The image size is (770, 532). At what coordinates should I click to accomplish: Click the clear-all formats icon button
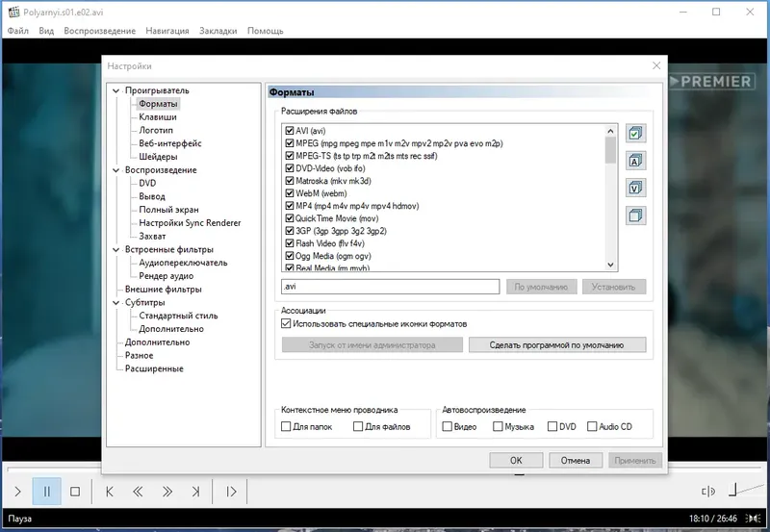pos(635,215)
